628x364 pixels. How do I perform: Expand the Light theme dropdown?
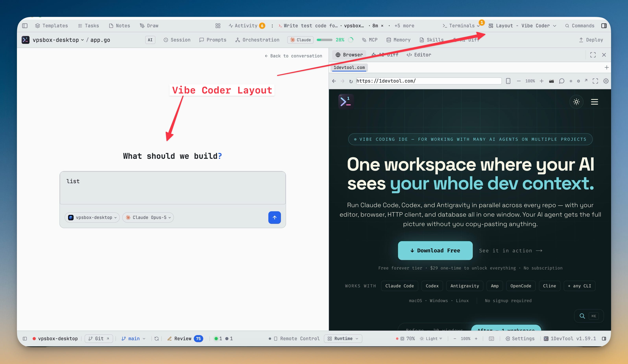(431, 339)
